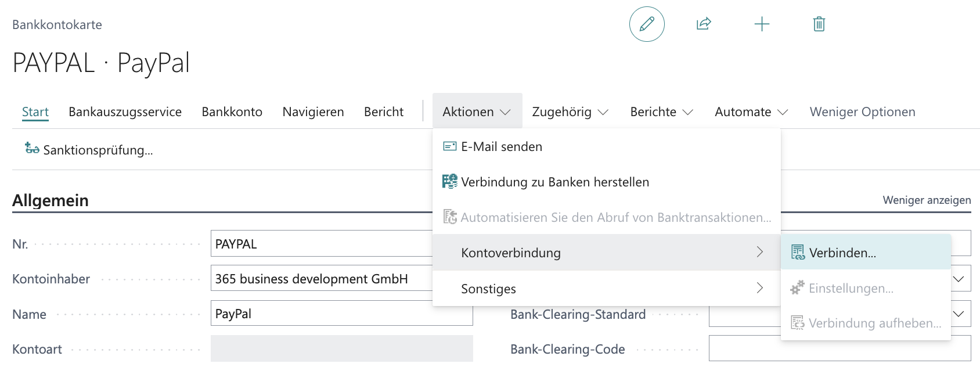Collapse the Aktionen dropdown menu
980x367 pixels.
[477, 111]
